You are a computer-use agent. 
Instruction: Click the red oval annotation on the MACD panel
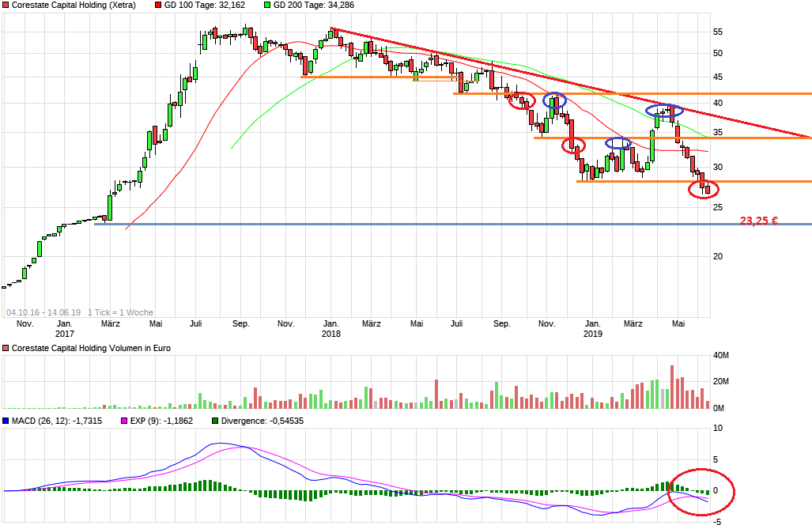[x=702, y=491]
